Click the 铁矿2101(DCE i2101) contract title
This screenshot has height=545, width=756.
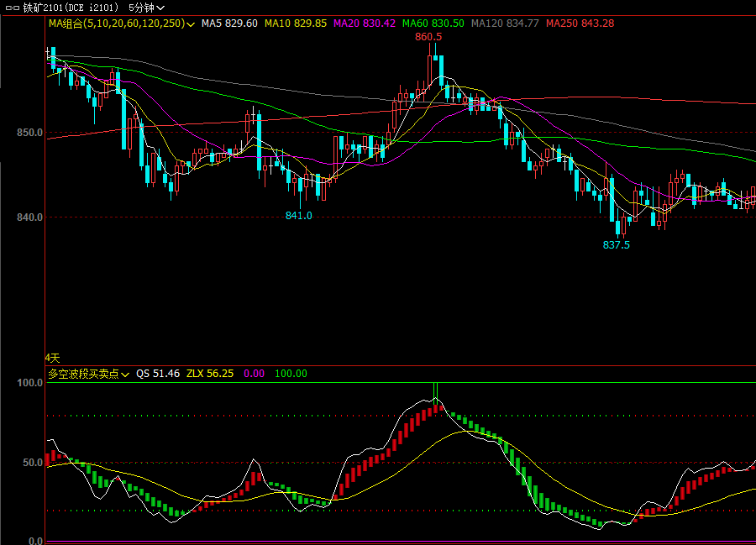click(71, 8)
